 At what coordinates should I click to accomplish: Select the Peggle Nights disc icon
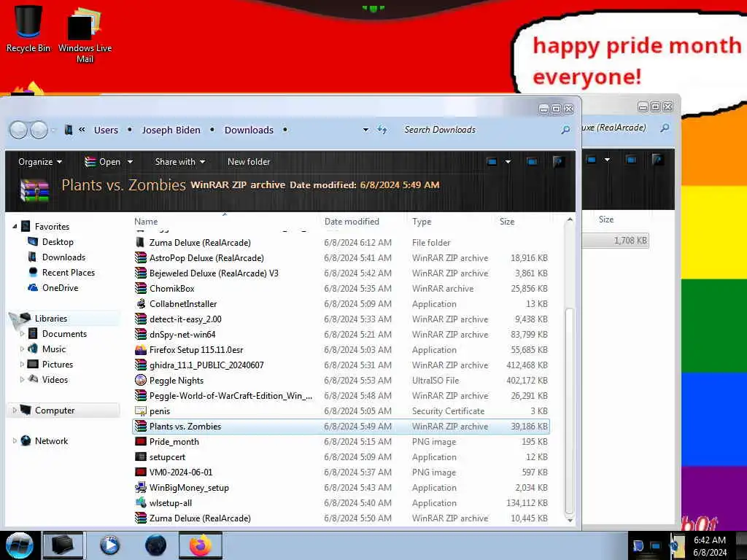[x=141, y=381]
